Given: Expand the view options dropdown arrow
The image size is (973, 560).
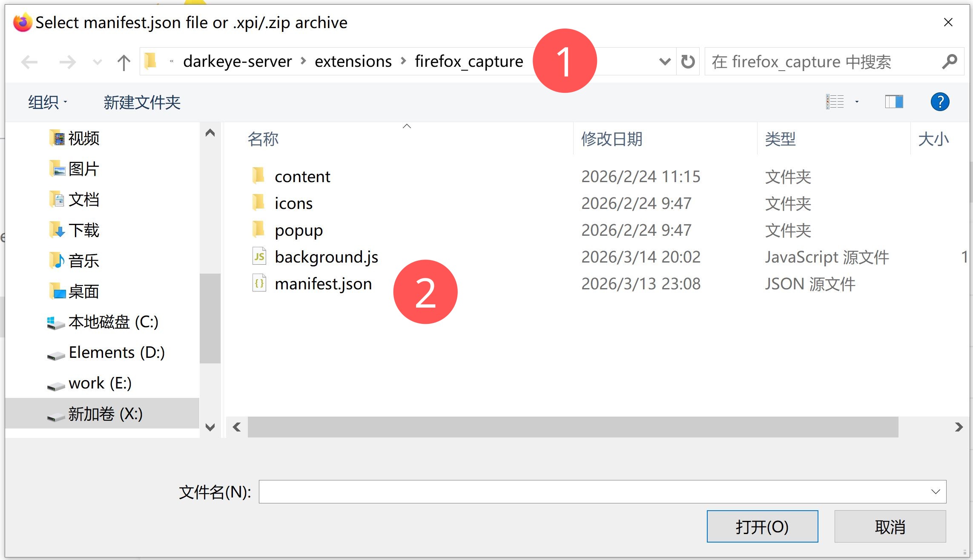Looking at the screenshot, I should tap(857, 102).
